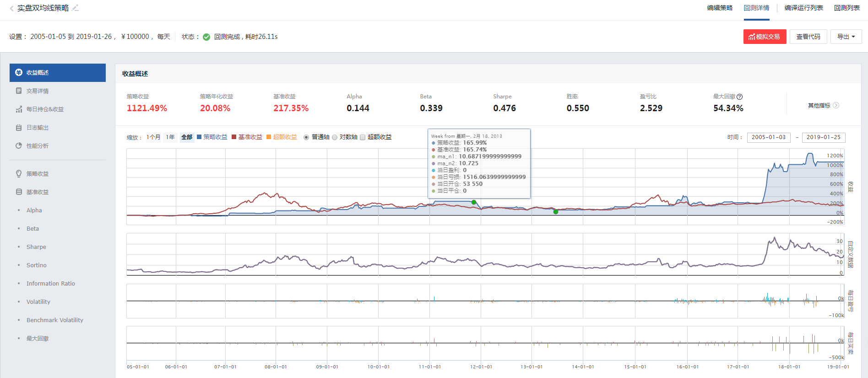Expand 其他指标 metrics
Viewport: 868px width, 378px height.
823,105
